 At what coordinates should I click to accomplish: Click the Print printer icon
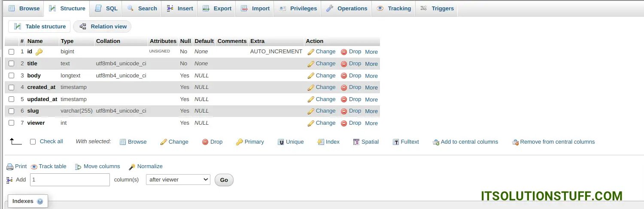click(10, 167)
